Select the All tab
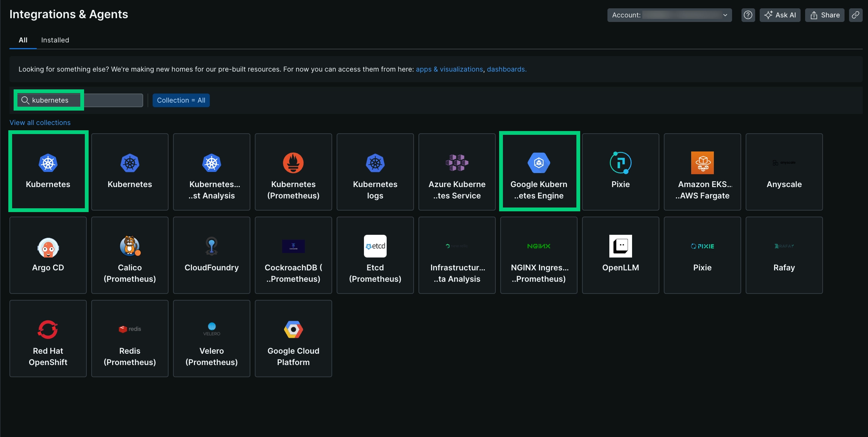Screen dimensions: 868x437 point(23,40)
